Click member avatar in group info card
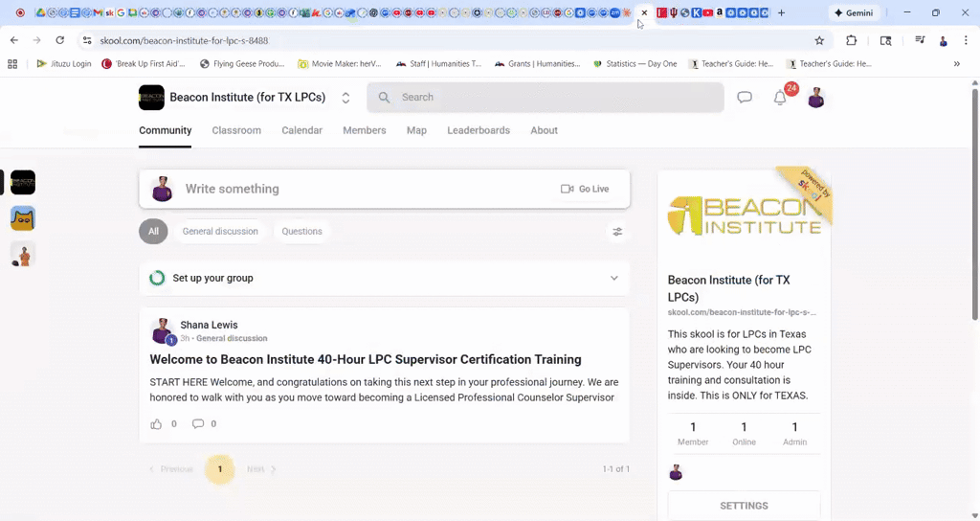This screenshot has width=980, height=521. (x=676, y=473)
